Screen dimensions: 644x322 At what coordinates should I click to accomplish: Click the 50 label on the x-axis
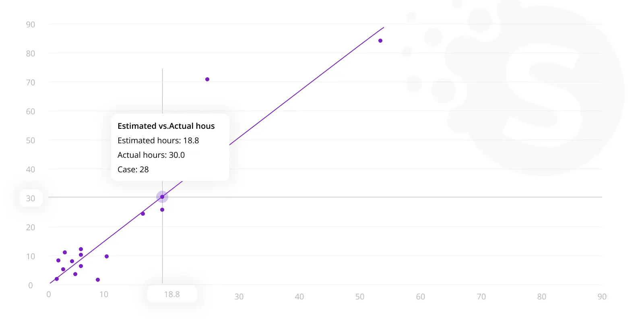(360, 297)
